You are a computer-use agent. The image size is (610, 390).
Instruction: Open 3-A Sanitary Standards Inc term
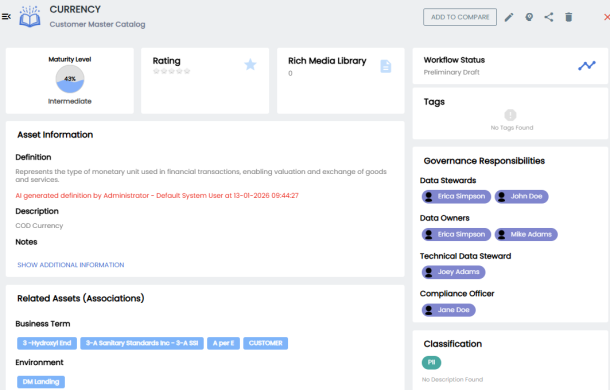click(142, 343)
